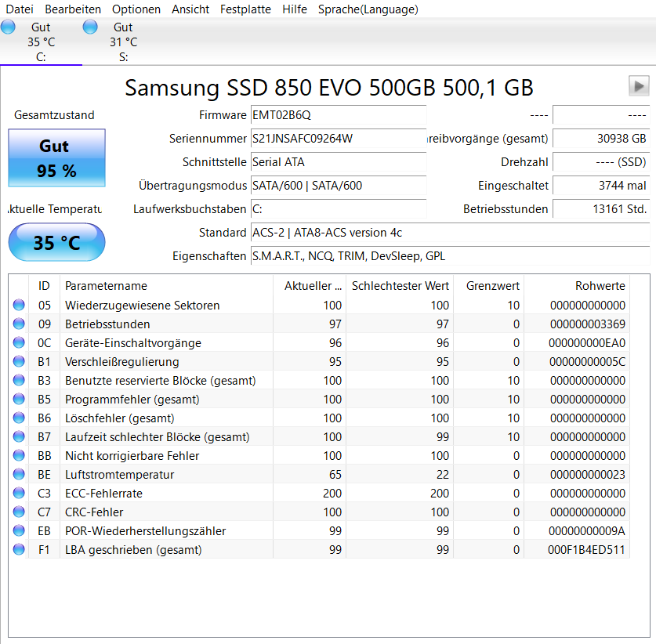Click the Samsung SSD 850 EVO title
The height and width of the screenshot is (644, 656).
click(329, 88)
